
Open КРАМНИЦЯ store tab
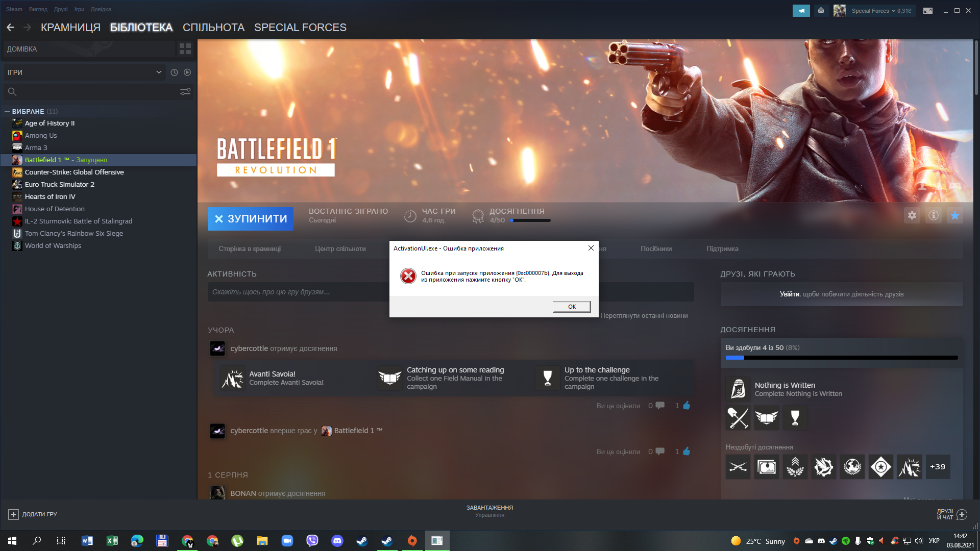click(70, 28)
